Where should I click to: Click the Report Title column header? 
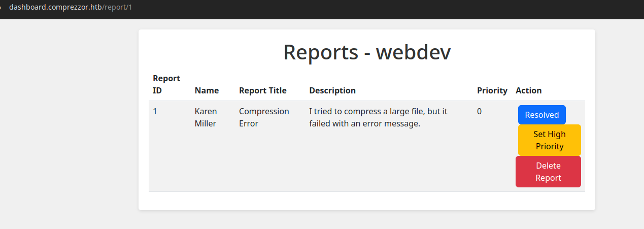tap(263, 90)
